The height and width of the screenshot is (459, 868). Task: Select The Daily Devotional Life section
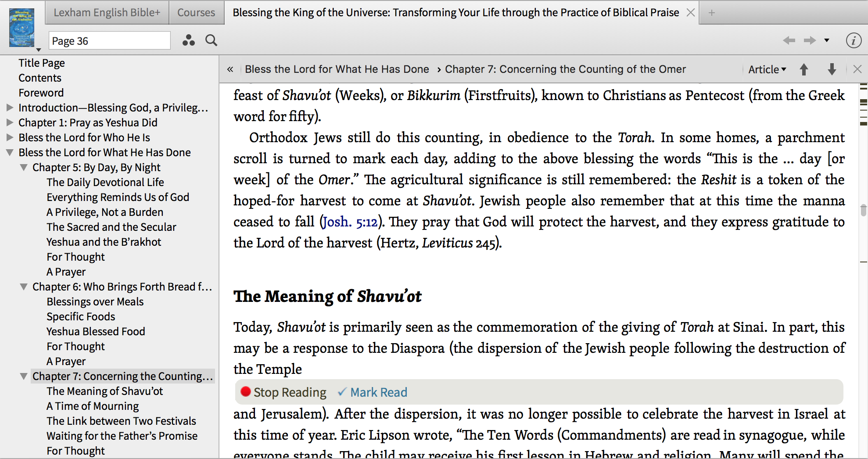(105, 182)
